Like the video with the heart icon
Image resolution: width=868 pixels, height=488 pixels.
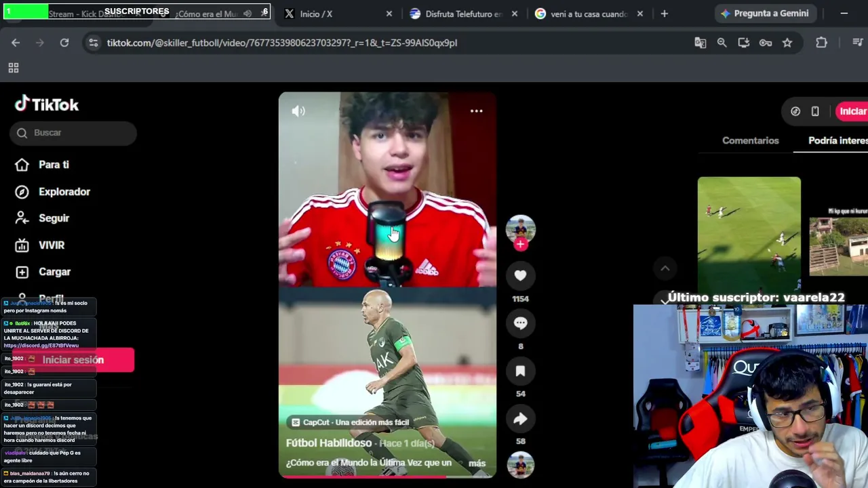520,275
